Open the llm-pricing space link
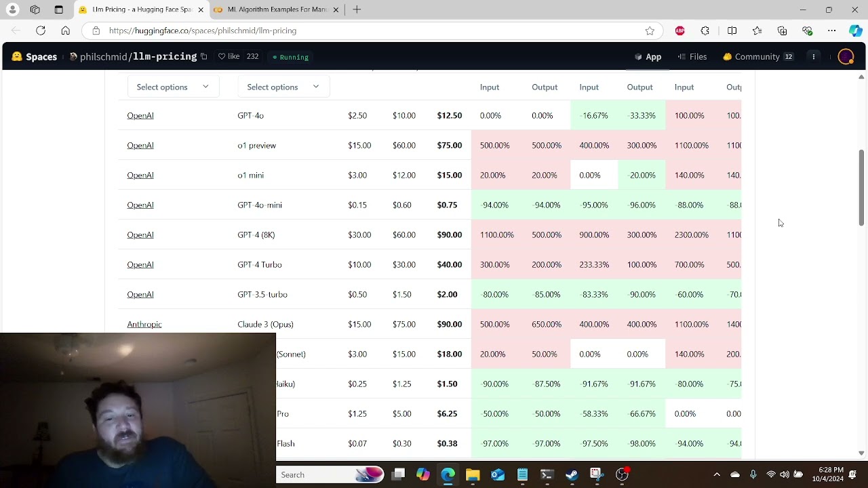The image size is (868, 488). point(165,57)
